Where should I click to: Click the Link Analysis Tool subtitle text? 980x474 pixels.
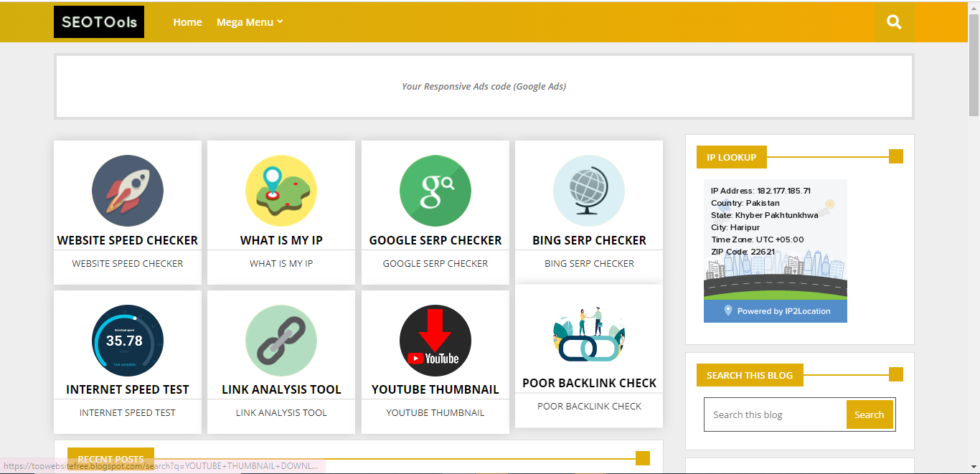coord(281,412)
